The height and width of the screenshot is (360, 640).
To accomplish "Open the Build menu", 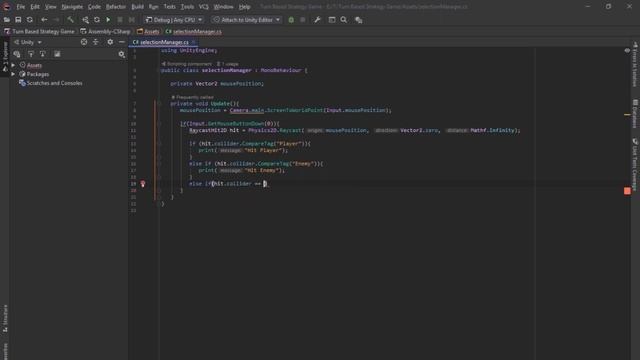I will click(x=138, y=7).
